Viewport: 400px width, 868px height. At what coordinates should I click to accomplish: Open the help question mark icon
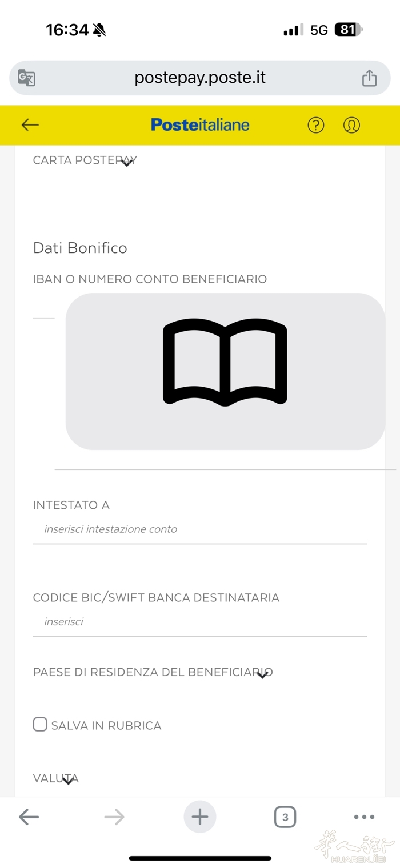pos(315,125)
